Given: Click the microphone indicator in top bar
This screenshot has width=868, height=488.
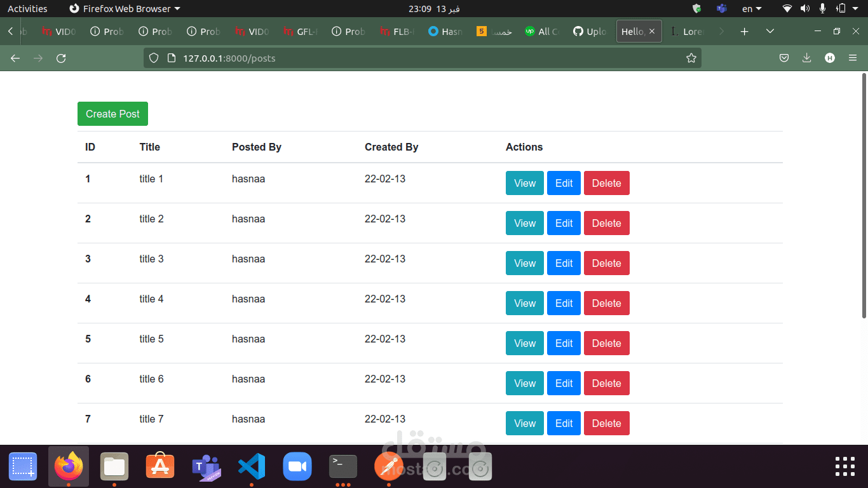Looking at the screenshot, I should (823, 8).
